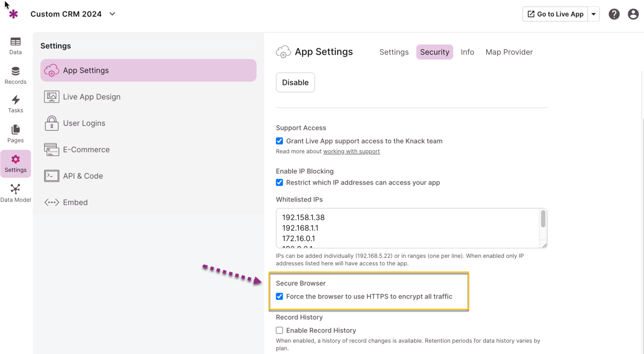Viewport: 644px width, 354px height.
Task: Click inside the Whitelisted IPs text area
Action: (x=408, y=228)
